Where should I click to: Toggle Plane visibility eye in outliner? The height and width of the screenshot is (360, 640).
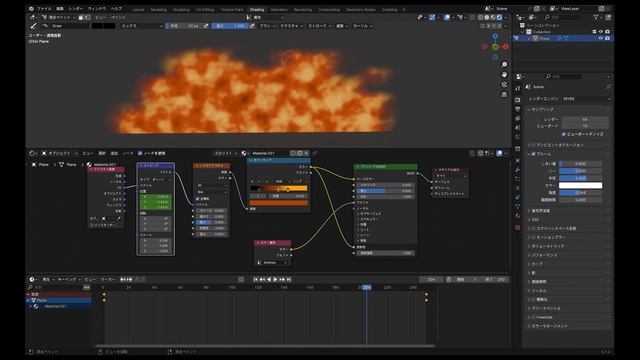pos(601,38)
